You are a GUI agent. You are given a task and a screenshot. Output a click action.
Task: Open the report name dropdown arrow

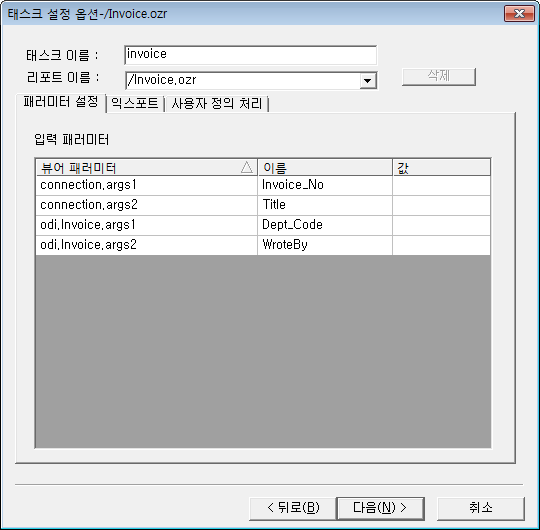(x=368, y=81)
